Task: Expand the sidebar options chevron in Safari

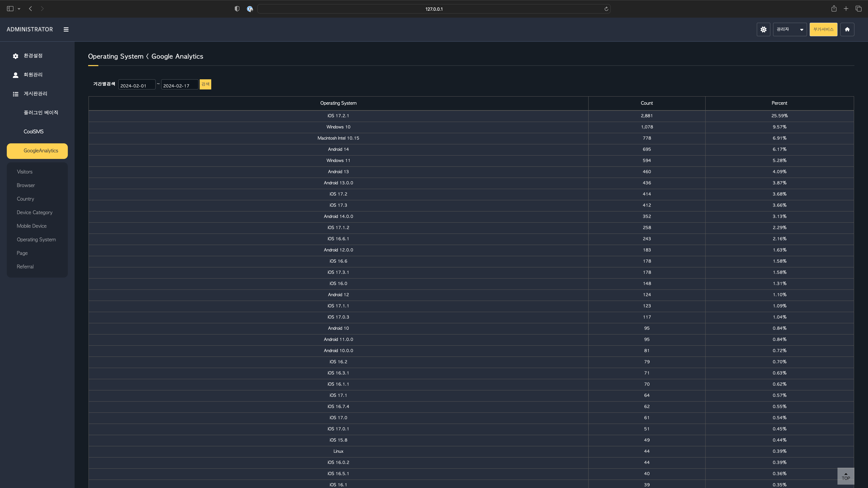Action: pos(19,9)
